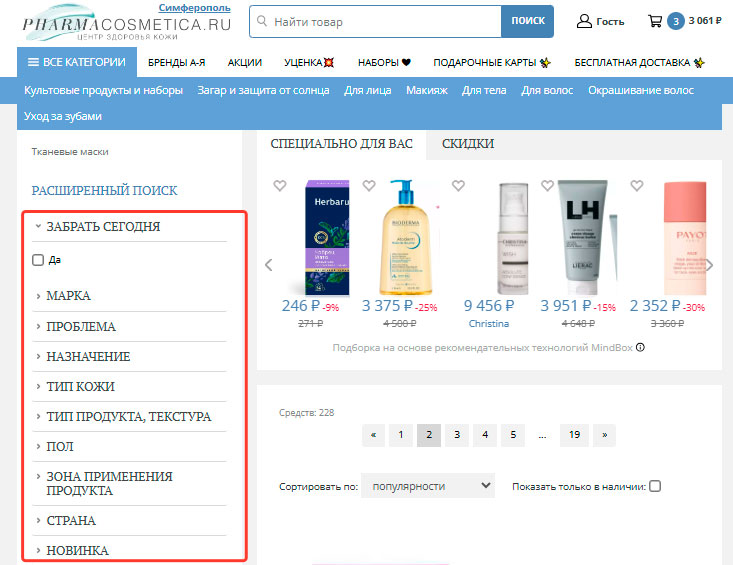The width and height of the screenshot is (733, 565).
Task: Go to previous carousel slide arrow
Action: coord(268,265)
